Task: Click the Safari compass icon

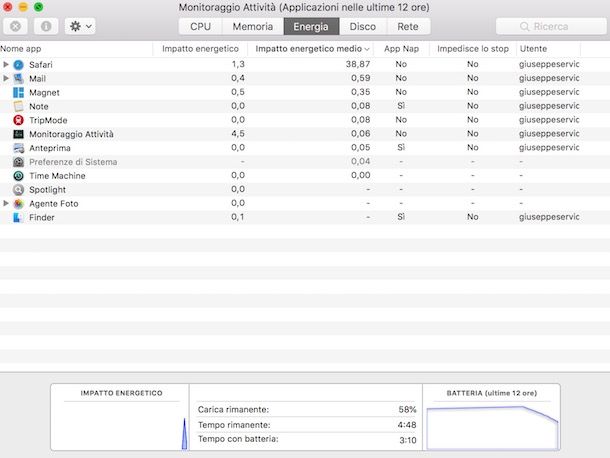Action: coord(18,65)
